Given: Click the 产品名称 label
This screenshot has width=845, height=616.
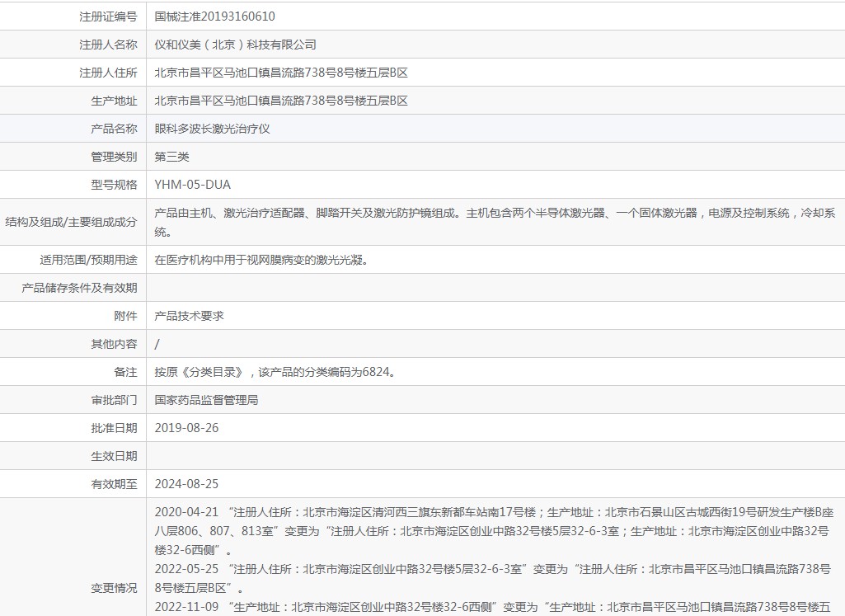Looking at the screenshot, I should (x=115, y=129).
